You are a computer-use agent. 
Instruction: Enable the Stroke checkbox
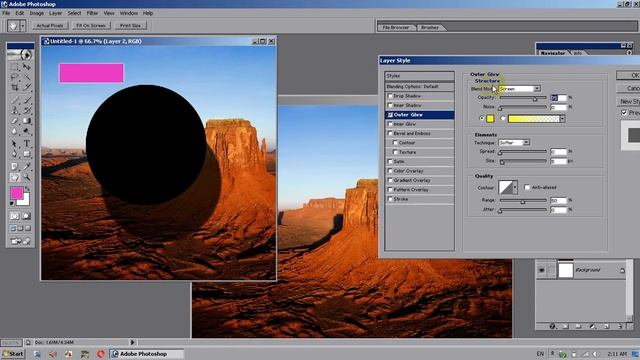tap(390, 199)
